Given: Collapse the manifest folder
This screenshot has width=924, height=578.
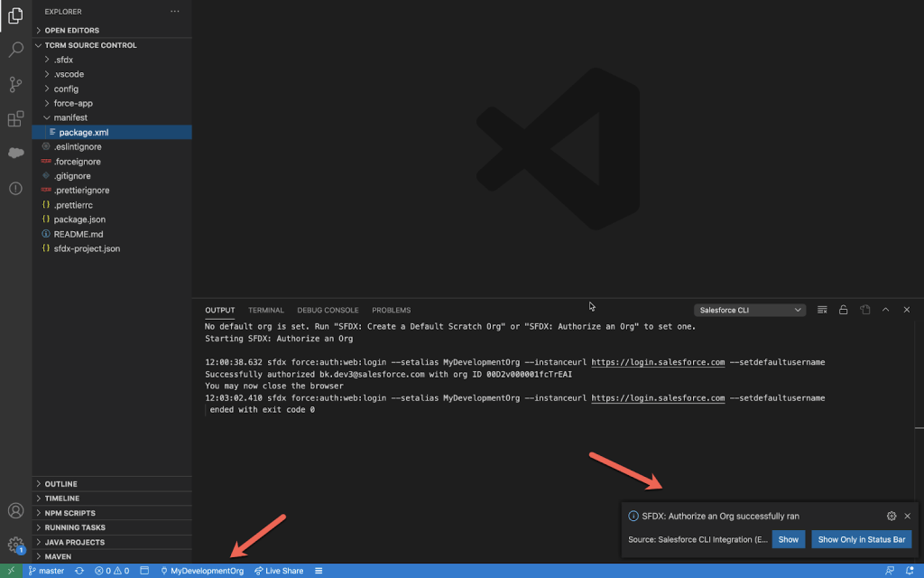Looking at the screenshot, I should [x=69, y=117].
